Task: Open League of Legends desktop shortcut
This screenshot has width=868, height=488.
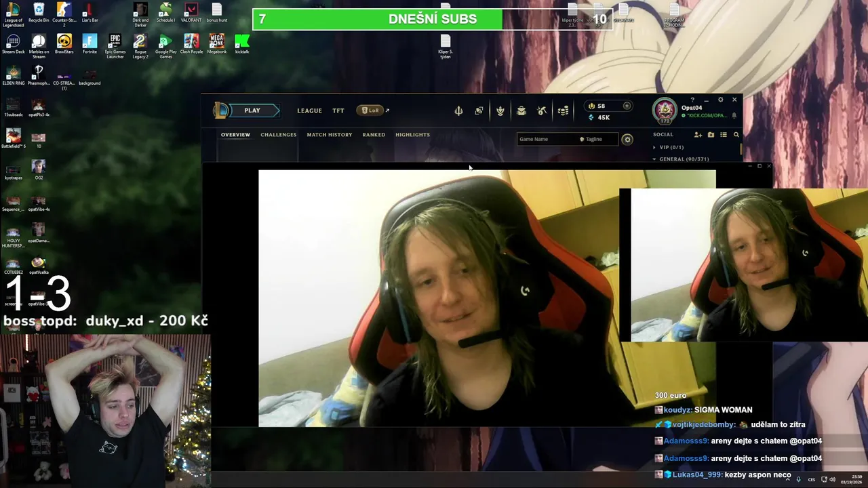Action: [13, 14]
